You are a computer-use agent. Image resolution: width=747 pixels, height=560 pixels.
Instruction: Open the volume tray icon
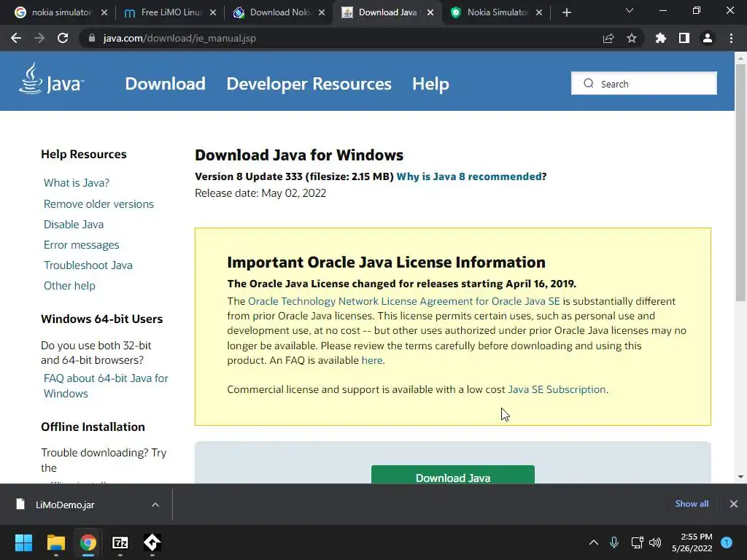(x=655, y=542)
